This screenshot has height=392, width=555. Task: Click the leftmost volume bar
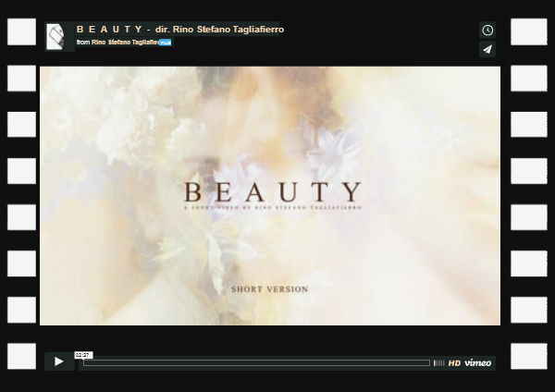(434, 363)
